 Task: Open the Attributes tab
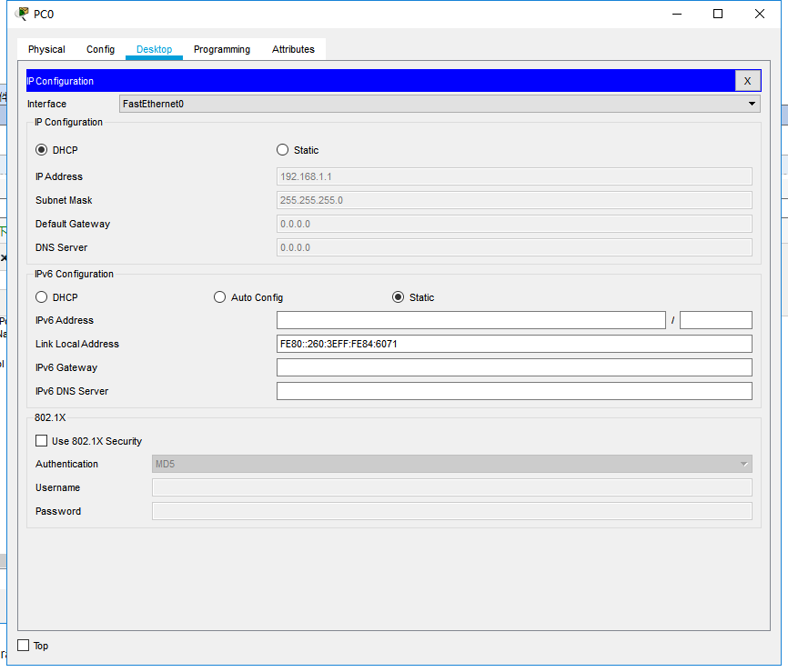293,49
